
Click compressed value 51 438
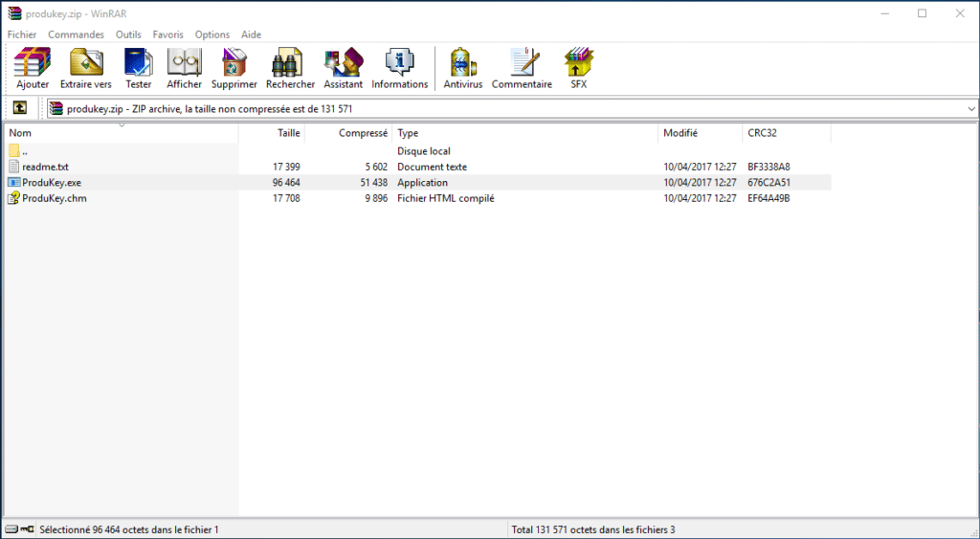point(374,183)
